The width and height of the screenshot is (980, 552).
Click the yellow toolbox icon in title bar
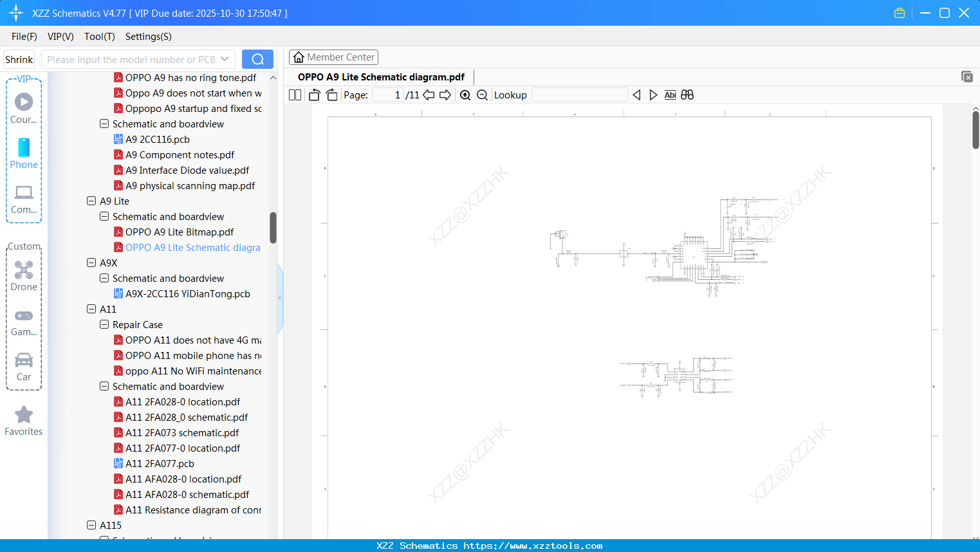point(900,13)
